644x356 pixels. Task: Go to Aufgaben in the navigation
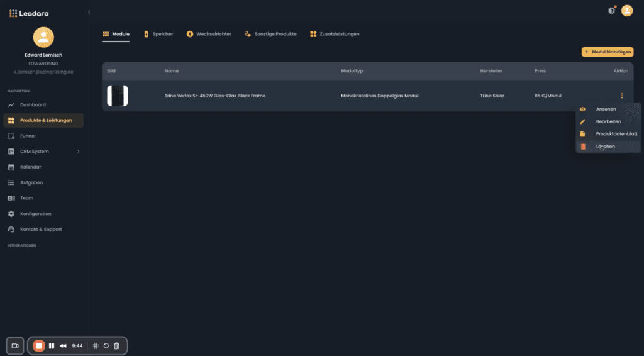point(43,183)
